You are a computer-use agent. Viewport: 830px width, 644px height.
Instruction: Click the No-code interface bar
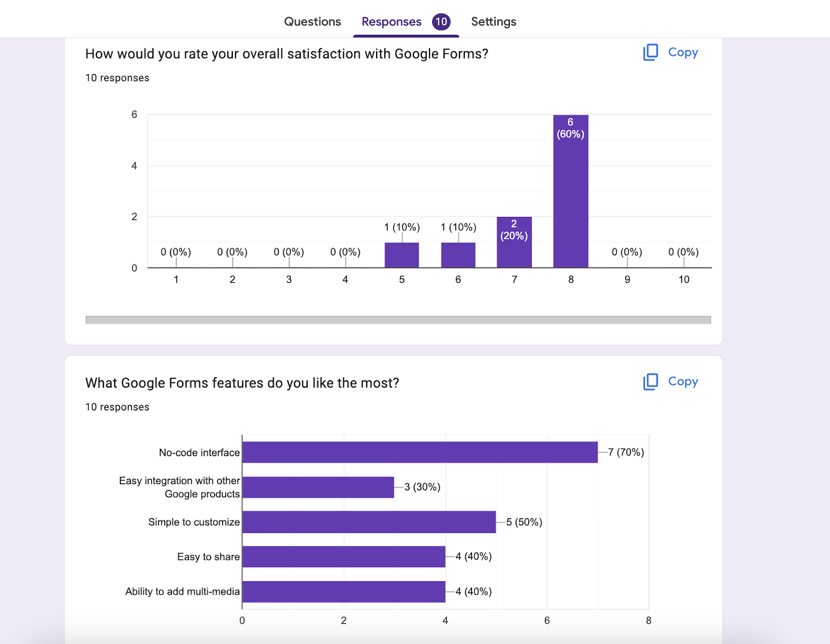click(420, 452)
